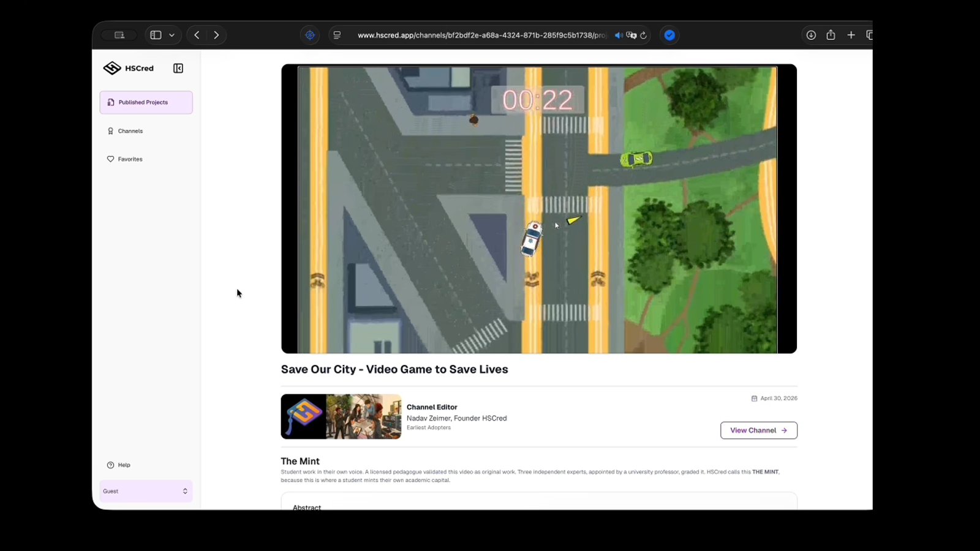Open the Share menu in Safari

tap(831, 35)
